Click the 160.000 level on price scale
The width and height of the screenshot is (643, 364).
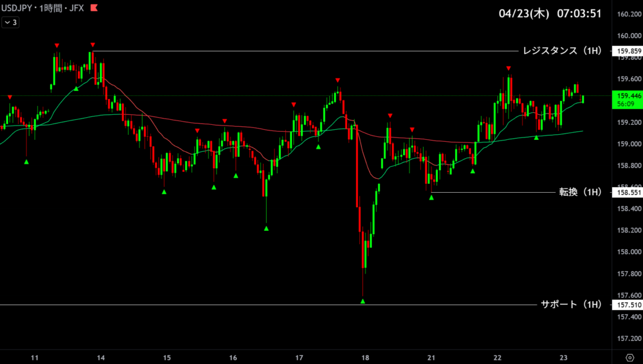(629, 36)
